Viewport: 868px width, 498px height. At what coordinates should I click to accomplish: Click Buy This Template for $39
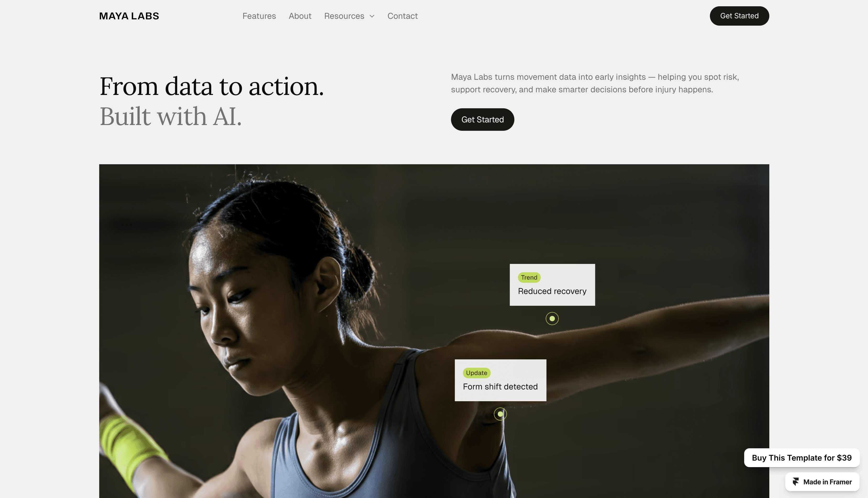802,458
